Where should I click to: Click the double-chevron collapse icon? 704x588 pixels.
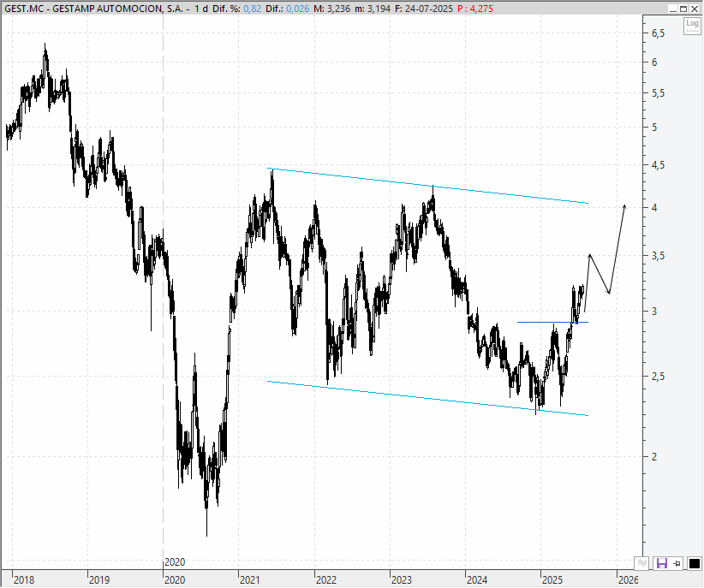click(x=641, y=563)
